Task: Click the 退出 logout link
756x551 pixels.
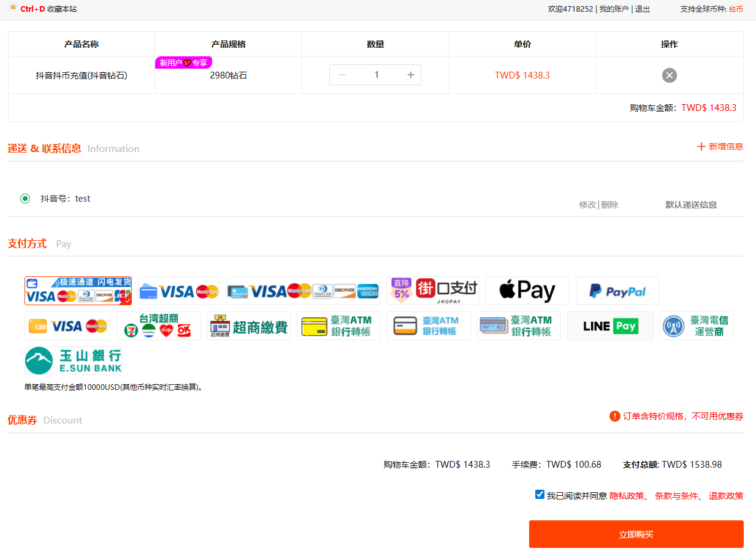Action: tap(643, 9)
